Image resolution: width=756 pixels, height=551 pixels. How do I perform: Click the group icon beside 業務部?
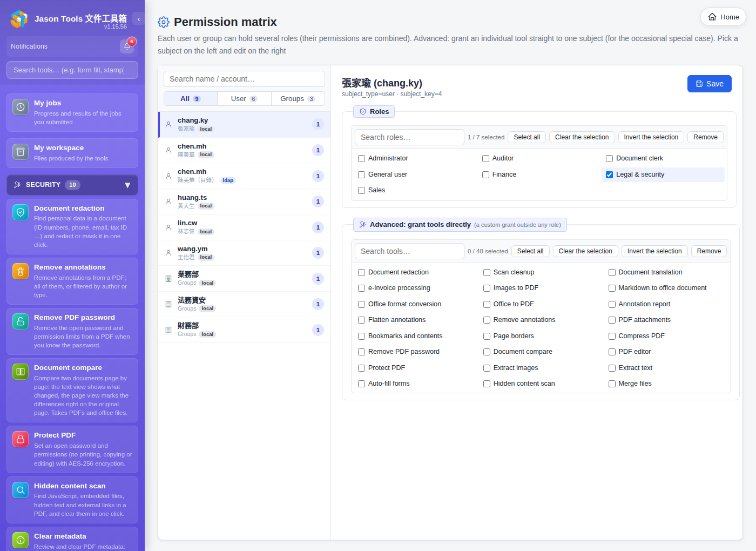[x=168, y=279]
